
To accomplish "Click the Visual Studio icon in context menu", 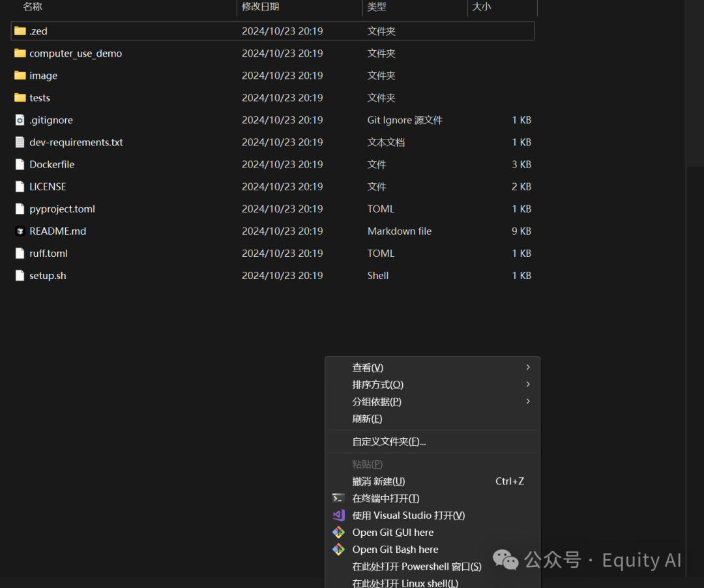I will 338,515.
